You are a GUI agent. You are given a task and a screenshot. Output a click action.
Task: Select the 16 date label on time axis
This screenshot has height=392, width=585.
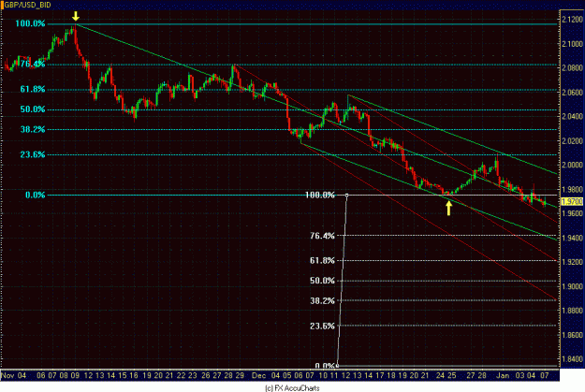click(x=134, y=375)
